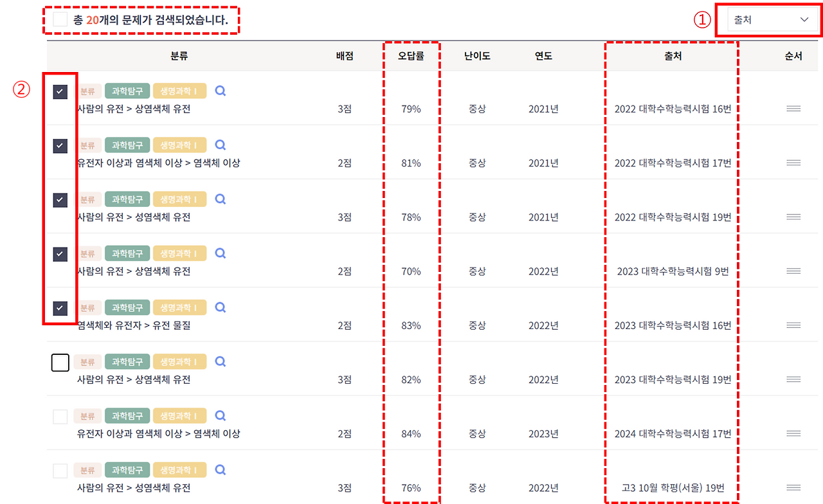This screenshot has width=823, height=504.
Task: Open preview magnifier on 2023 수능 9번 row
Action: 220,253
